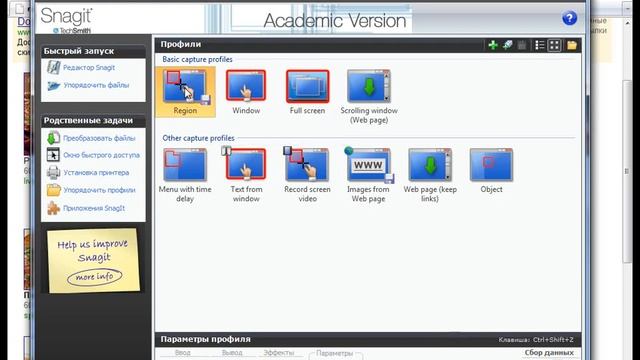
Task: Click the Окно быстрого доступа cursor icon
Action: coord(53,155)
